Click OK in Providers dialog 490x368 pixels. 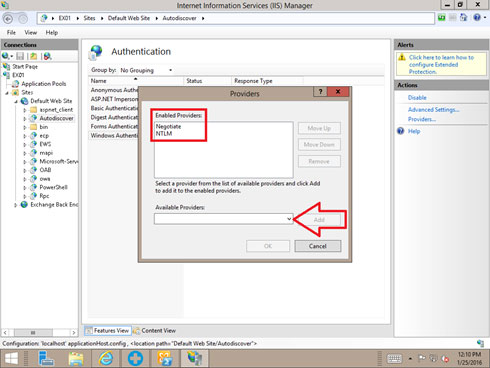pyautogui.click(x=268, y=246)
